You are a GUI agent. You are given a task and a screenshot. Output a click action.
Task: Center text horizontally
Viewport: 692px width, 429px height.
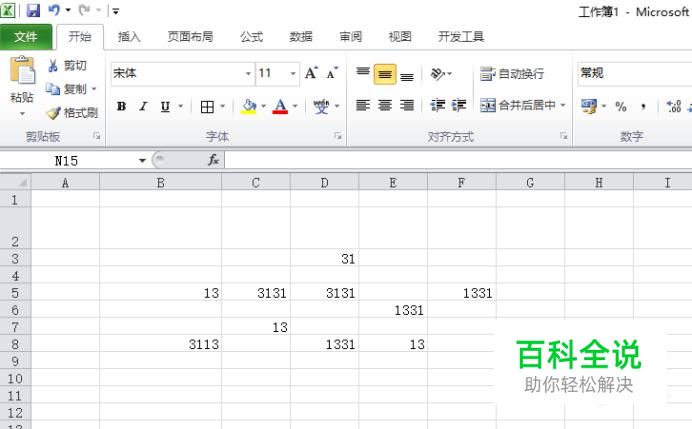point(385,105)
